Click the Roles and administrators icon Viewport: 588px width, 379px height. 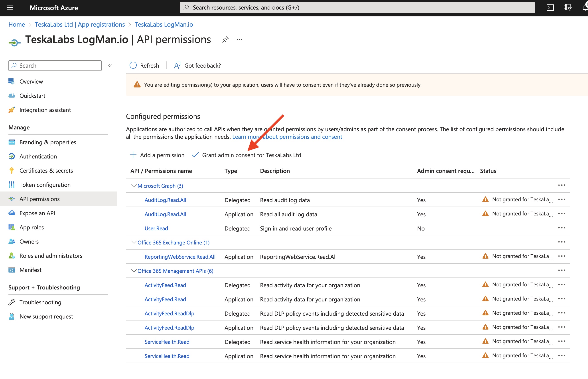(x=12, y=256)
